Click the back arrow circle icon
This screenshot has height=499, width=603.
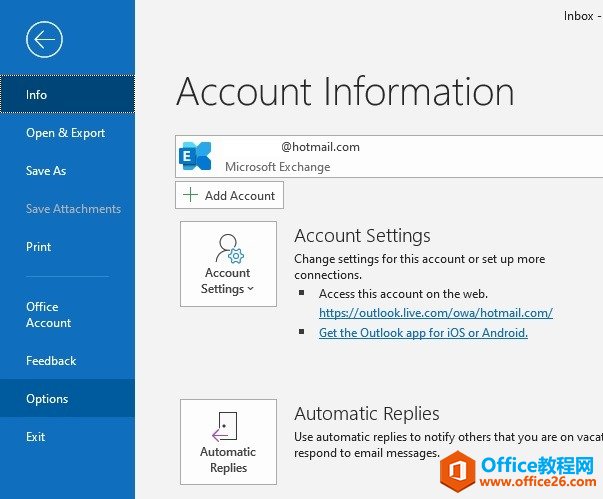click(44, 39)
